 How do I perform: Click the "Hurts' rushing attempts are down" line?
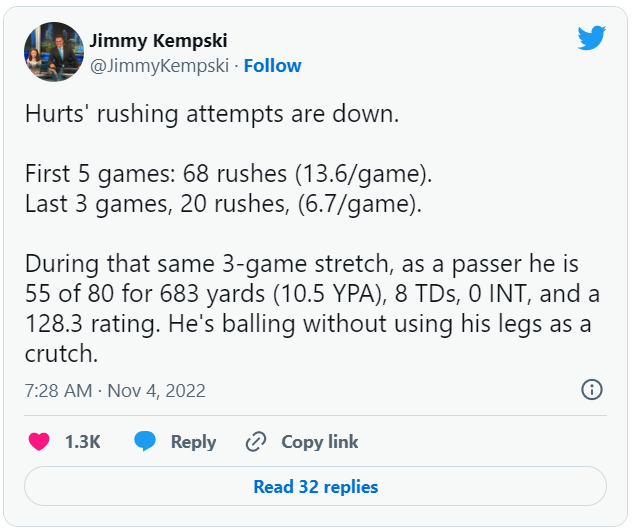[x=211, y=114]
